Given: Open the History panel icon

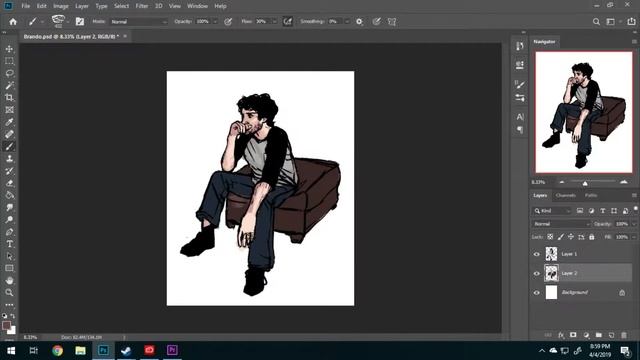Looking at the screenshot, I should coord(520,46).
